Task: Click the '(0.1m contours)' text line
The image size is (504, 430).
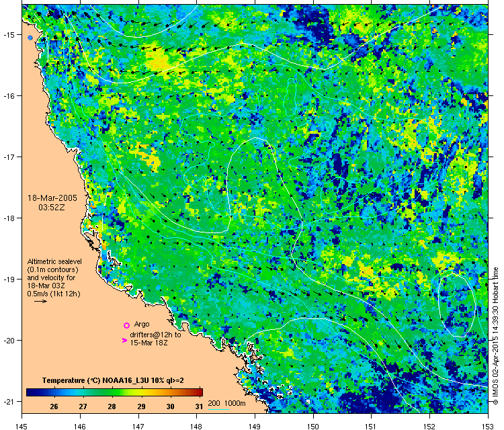Action: point(53,269)
